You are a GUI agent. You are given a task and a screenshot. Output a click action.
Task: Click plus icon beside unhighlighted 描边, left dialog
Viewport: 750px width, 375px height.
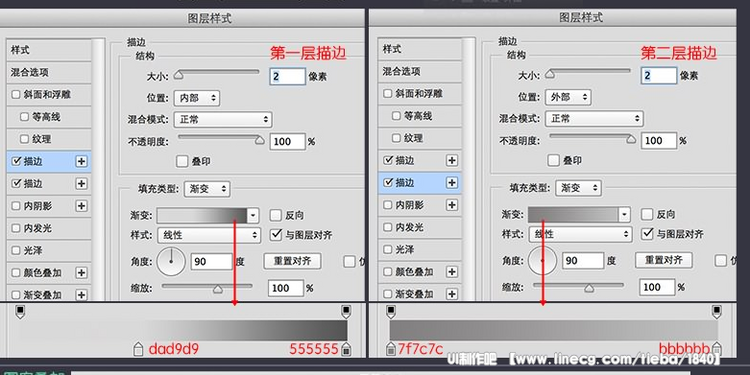[81, 184]
